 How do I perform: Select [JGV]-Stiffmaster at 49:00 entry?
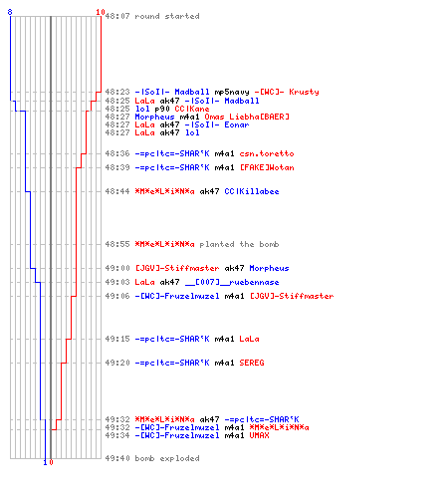[177, 268]
